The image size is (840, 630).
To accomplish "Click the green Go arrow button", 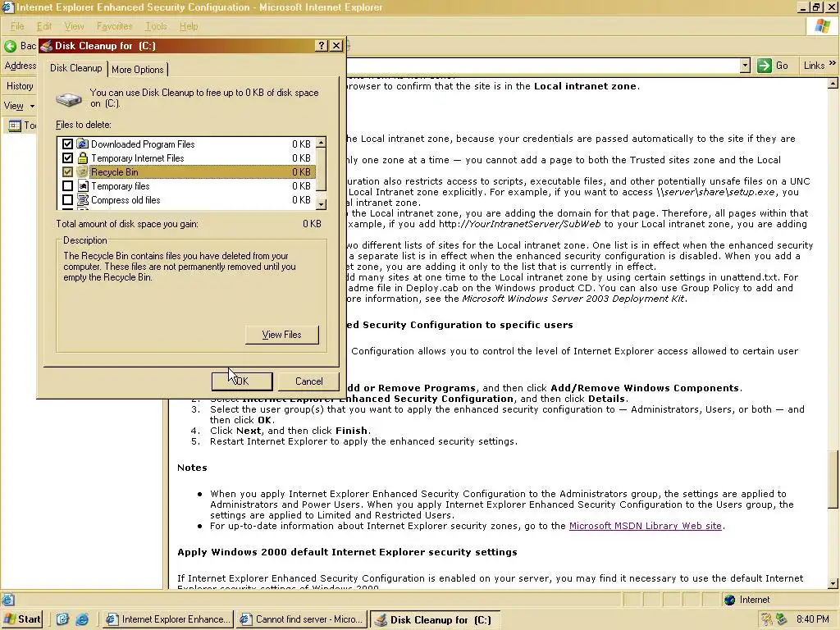I will click(765, 66).
